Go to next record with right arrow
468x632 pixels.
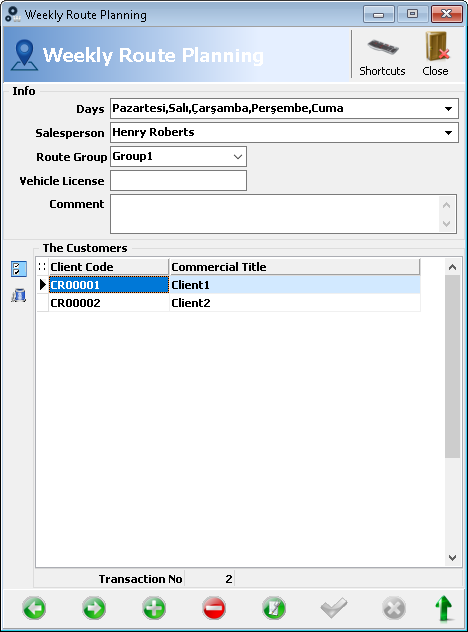coord(94,608)
